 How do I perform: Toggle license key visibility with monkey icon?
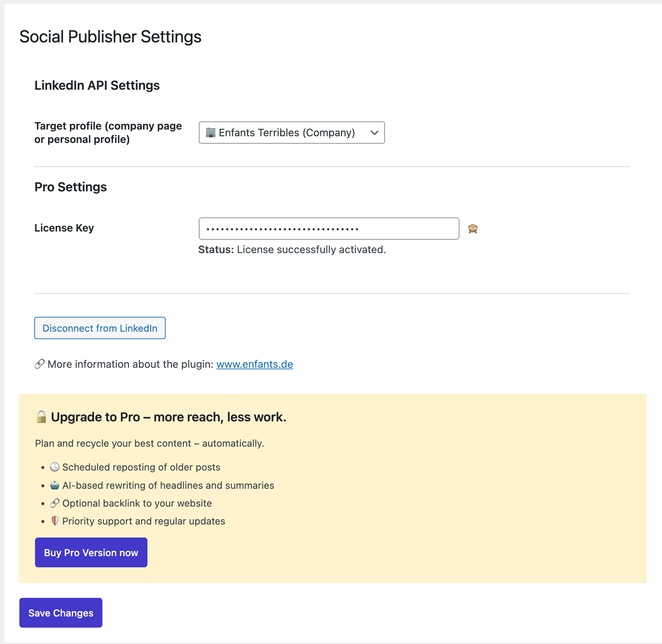coord(473,229)
